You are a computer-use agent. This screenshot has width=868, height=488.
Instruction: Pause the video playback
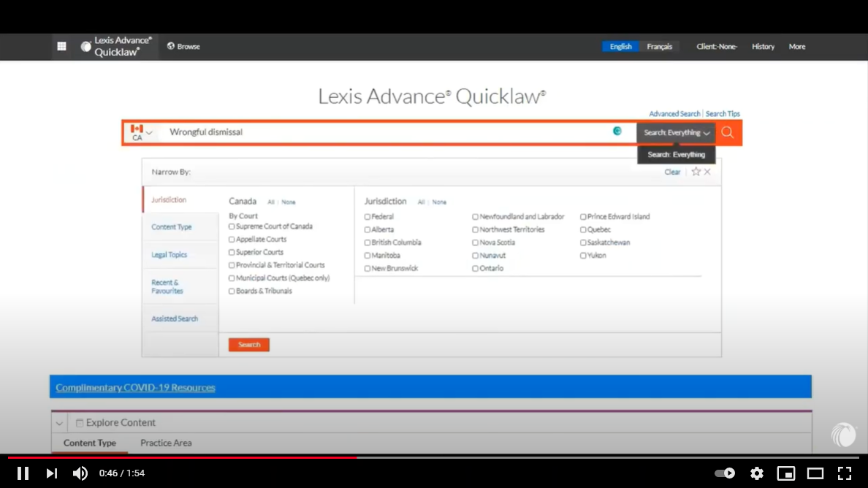(23, 473)
